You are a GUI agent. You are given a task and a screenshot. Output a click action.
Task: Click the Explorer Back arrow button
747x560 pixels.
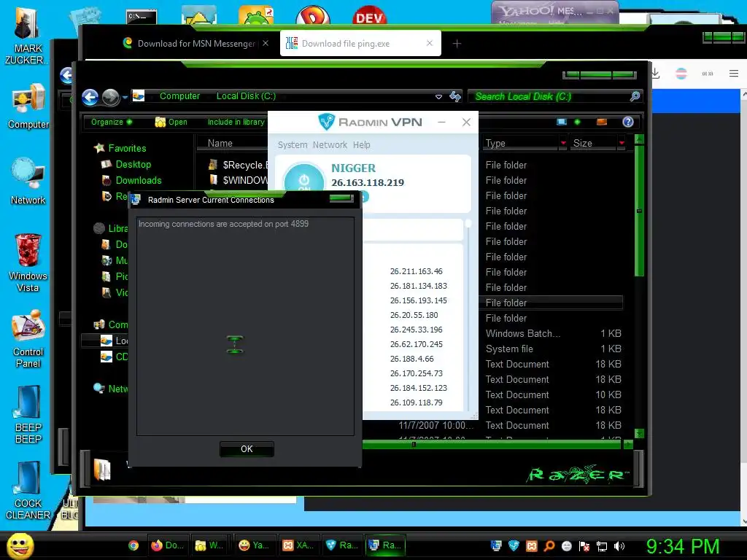[90, 97]
